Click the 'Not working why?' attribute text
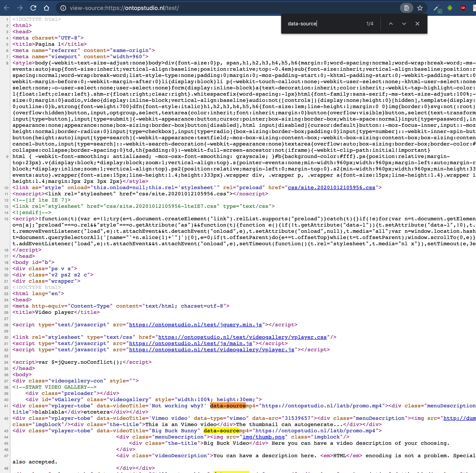476x473 pixels. click(179, 406)
